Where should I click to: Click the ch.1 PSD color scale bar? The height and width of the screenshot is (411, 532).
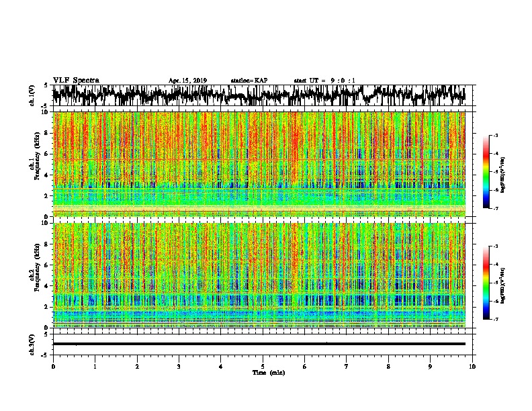pyautogui.click(x=486, y=172)
